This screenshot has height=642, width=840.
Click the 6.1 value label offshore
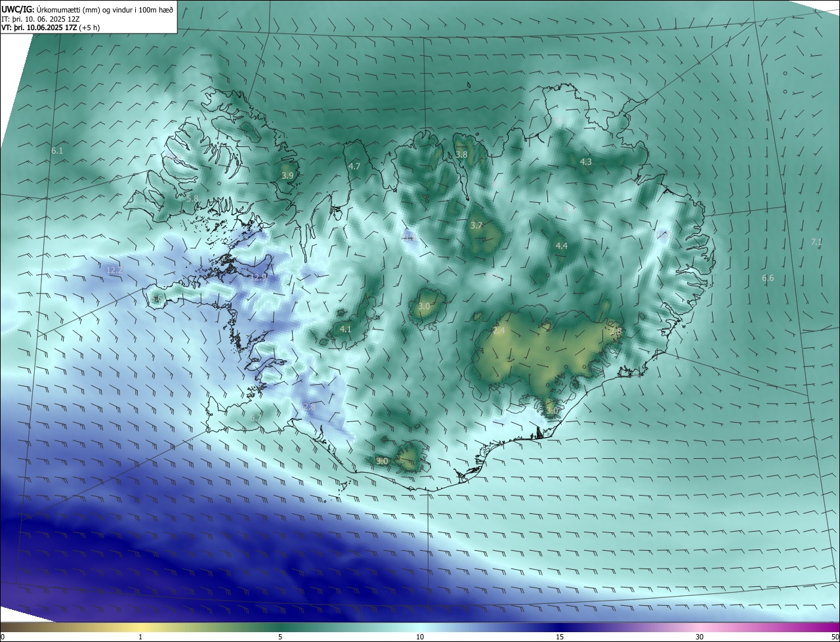57,151
